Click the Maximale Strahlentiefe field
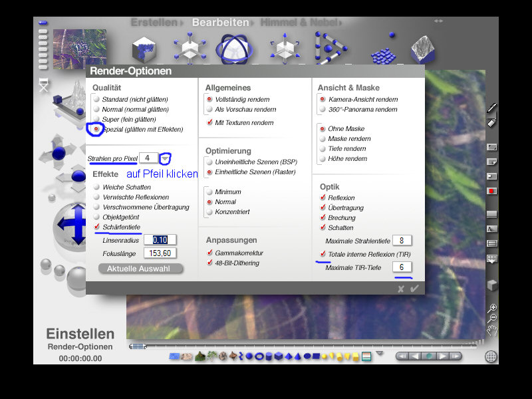 point(402,241)
